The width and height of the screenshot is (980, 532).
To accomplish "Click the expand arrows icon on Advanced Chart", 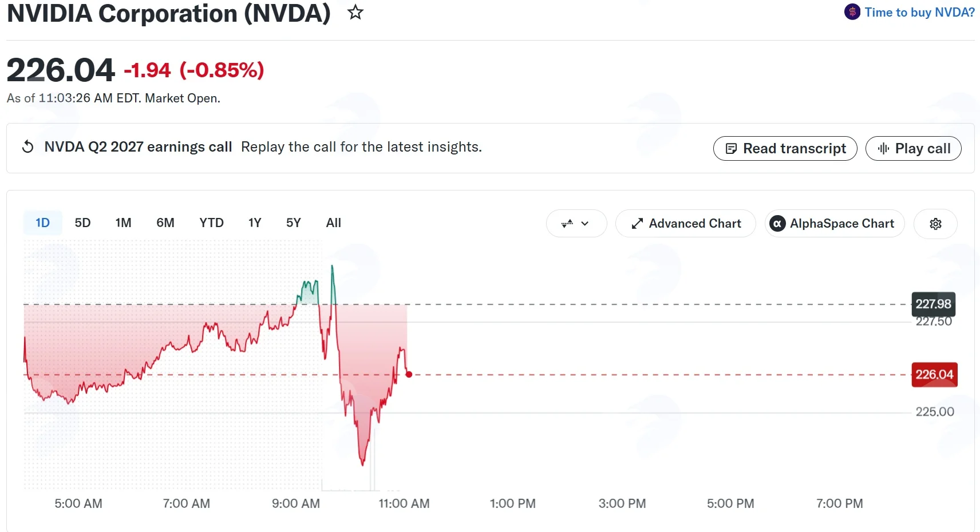I will [x=637, y=224].
